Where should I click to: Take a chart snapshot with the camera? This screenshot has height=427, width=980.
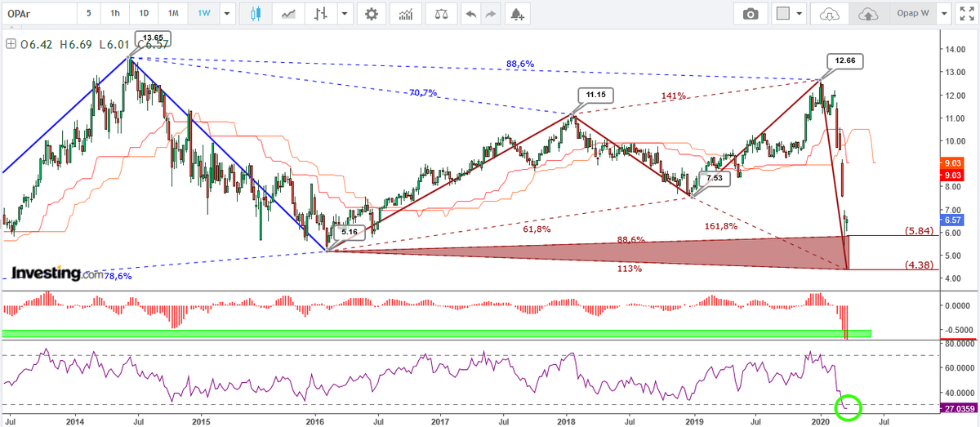[x=750, y=14]
